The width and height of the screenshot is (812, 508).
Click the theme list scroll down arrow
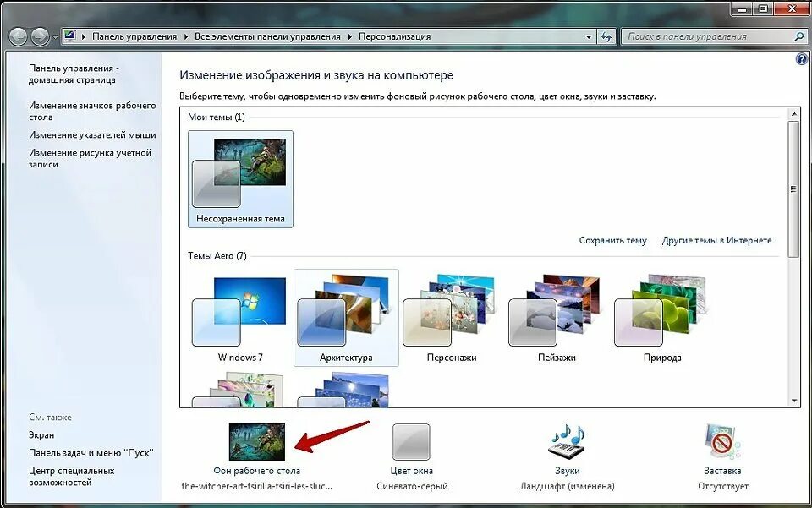click(793, 401)
